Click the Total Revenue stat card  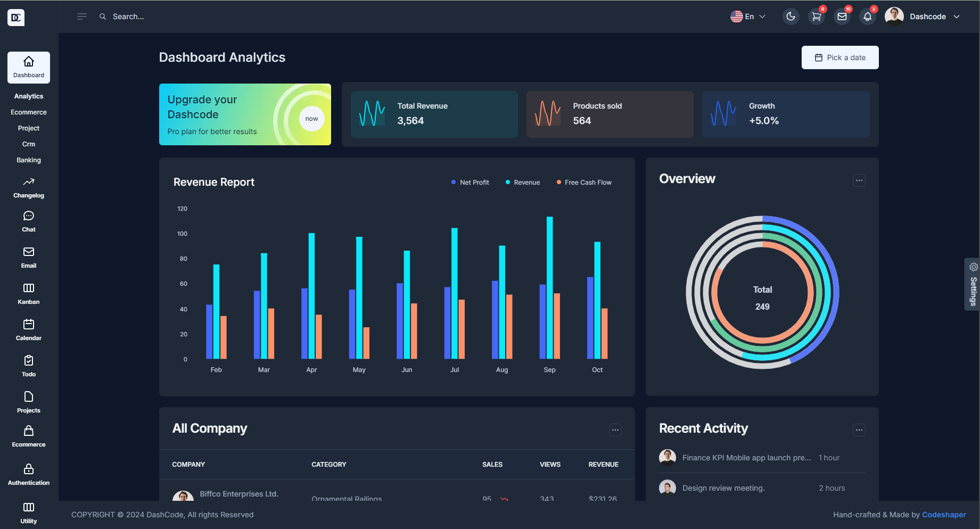point(434,114)
